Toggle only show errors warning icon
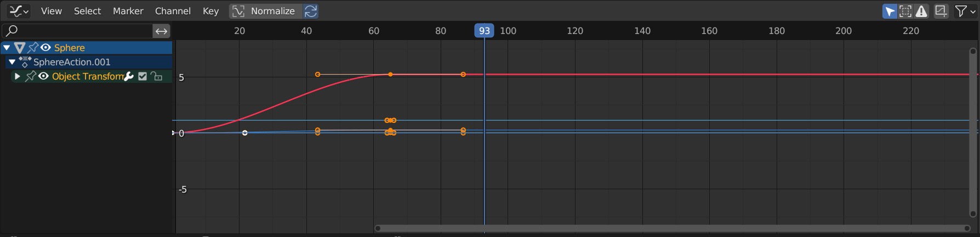 point(922,11)
